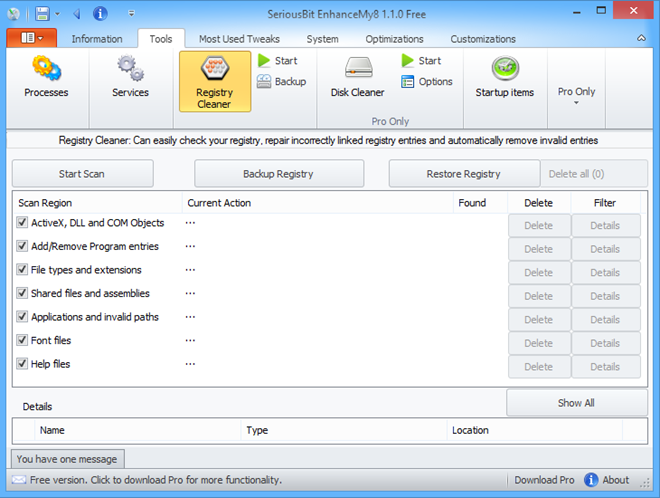Click the Scan Region column header
660x498 pixels.
98,203
